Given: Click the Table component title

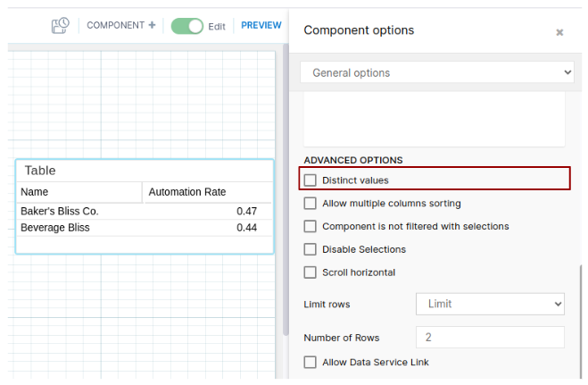Looking at the screenshot, I should (40, 171).
